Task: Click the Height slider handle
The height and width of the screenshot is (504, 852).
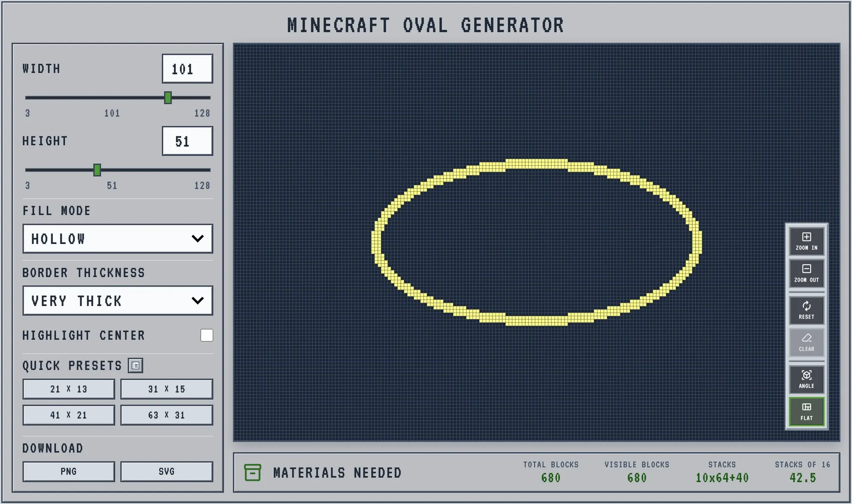Action: coord(97,170)
